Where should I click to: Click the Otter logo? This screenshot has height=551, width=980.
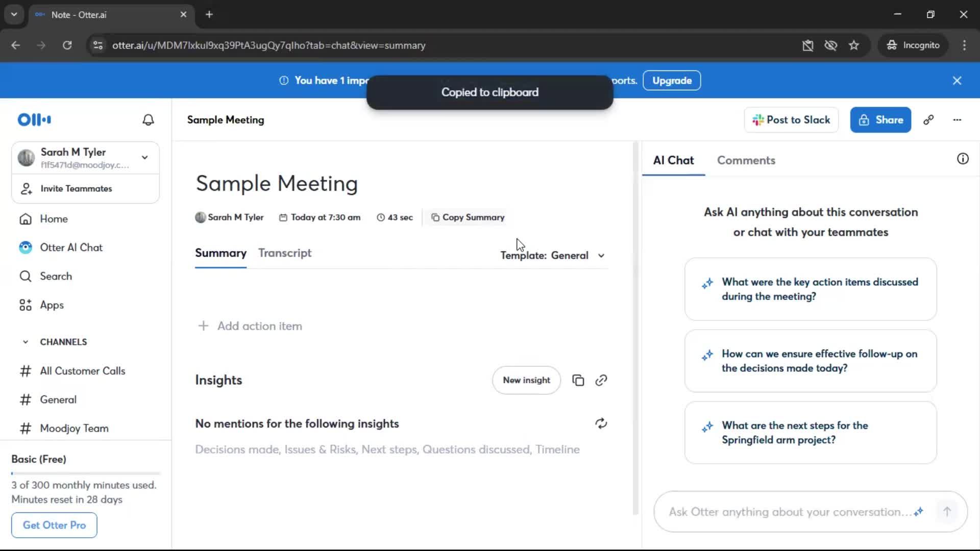(x=34, y=120)
